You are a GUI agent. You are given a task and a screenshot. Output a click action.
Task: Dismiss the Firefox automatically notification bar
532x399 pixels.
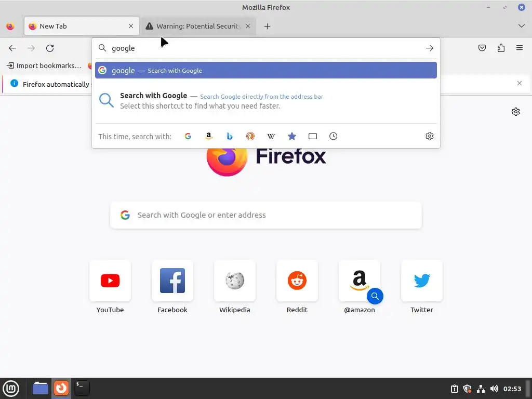(x=520, y=83)
